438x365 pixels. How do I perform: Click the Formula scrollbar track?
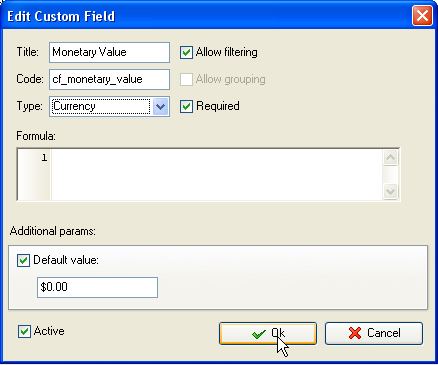point(391,174)
